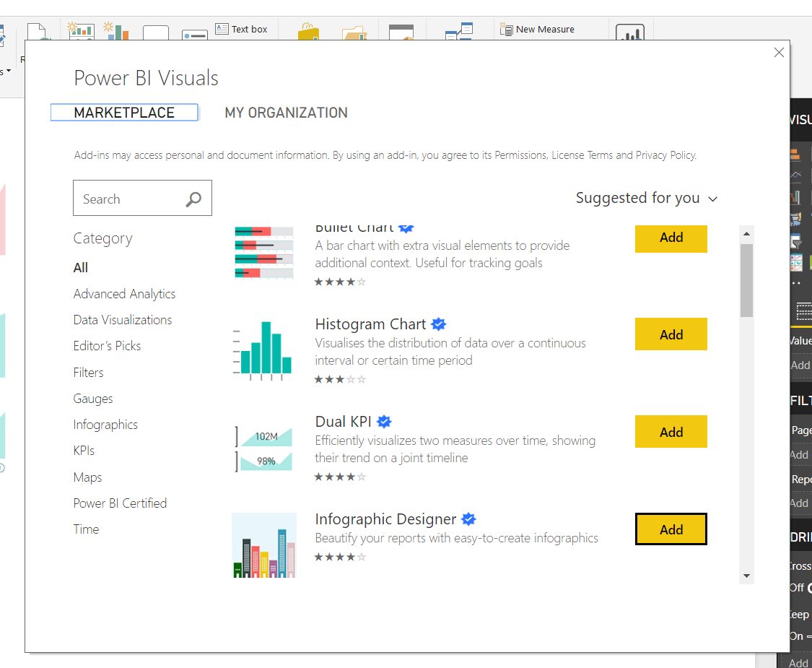Close the Power BI Visuals dialog
812x668 pixels.
pos(779,52)
